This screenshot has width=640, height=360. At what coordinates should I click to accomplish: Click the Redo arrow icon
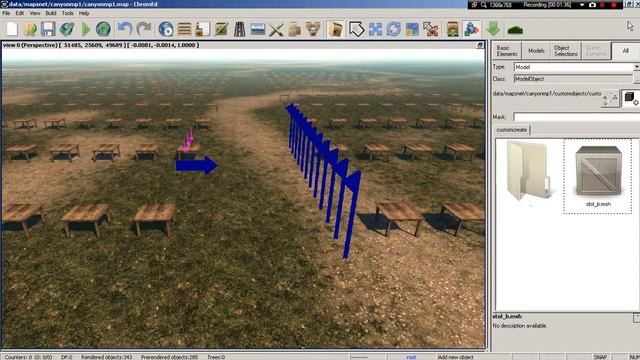tap(144, 29)
